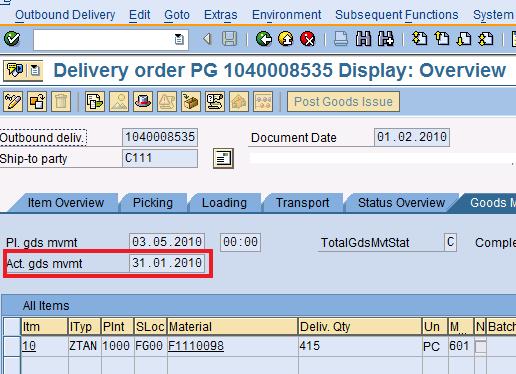Click the red Cancel icon

pyautogui.click(x=307, y=39)
